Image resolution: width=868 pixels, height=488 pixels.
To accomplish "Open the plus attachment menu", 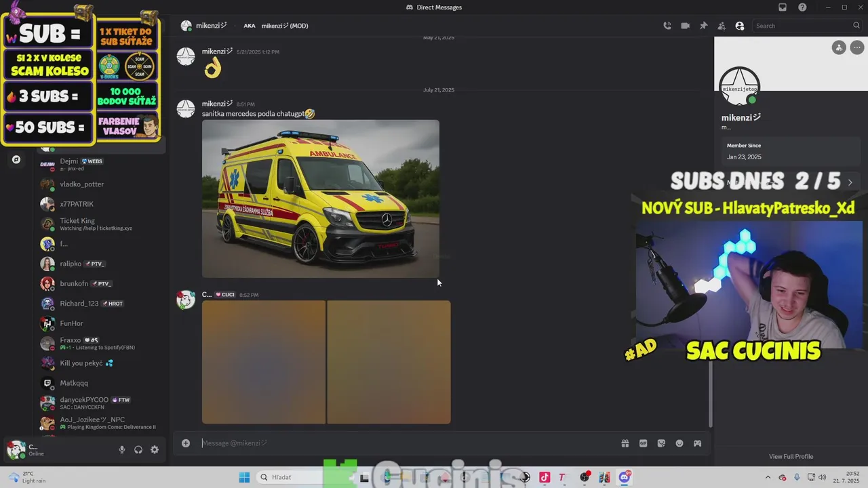I will 186,443.
